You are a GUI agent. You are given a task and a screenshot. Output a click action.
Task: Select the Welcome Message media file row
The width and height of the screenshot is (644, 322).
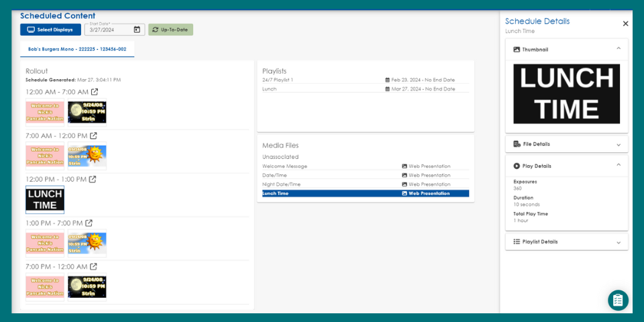point(365,166)
